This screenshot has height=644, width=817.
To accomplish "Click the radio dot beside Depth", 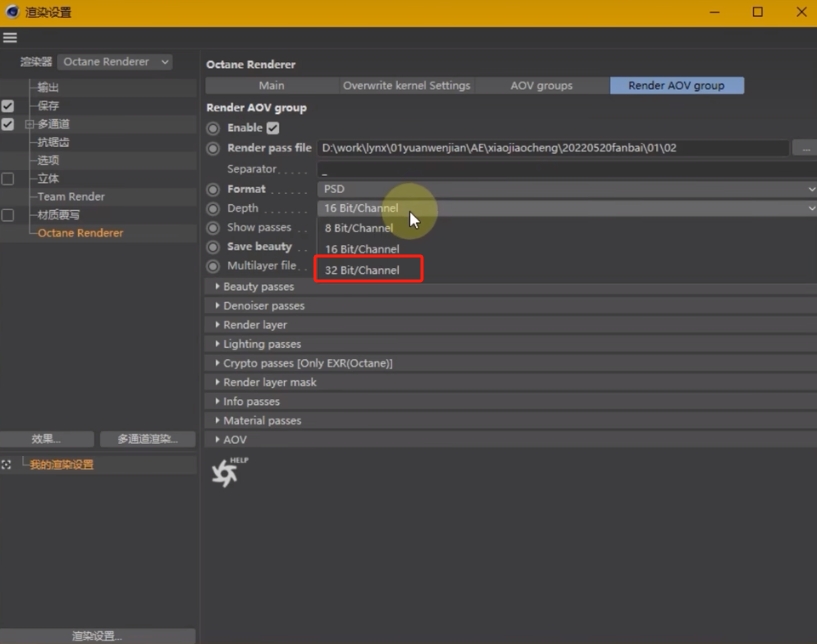I will pos(213,209).
